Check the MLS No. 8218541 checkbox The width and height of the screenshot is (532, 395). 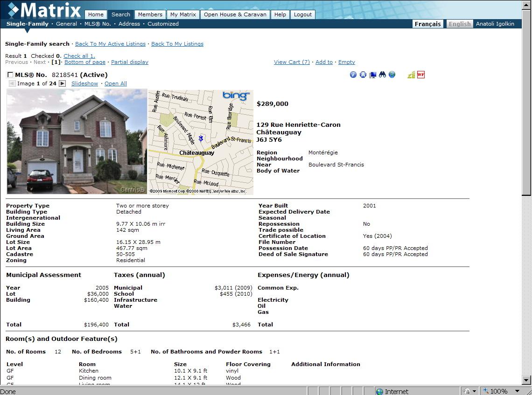pyautogui.click(x=10, y=75)
